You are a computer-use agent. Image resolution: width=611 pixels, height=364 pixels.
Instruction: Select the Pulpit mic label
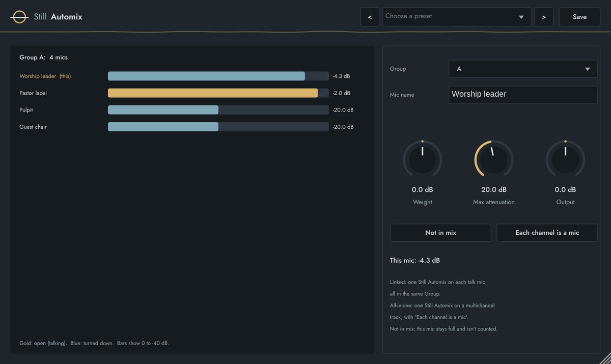[x=26, y=110]
